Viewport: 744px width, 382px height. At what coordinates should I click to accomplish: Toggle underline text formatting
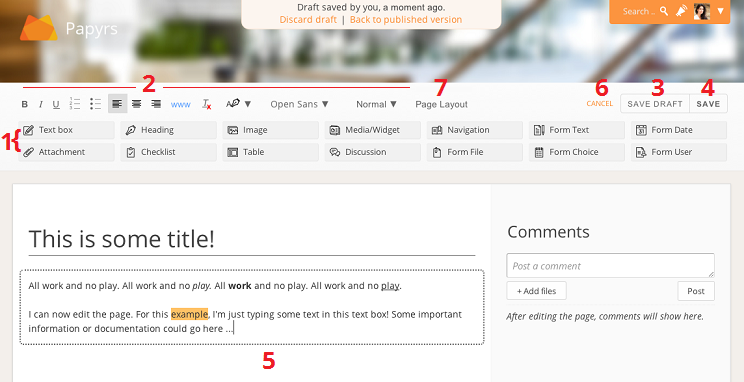click(56, 104)
